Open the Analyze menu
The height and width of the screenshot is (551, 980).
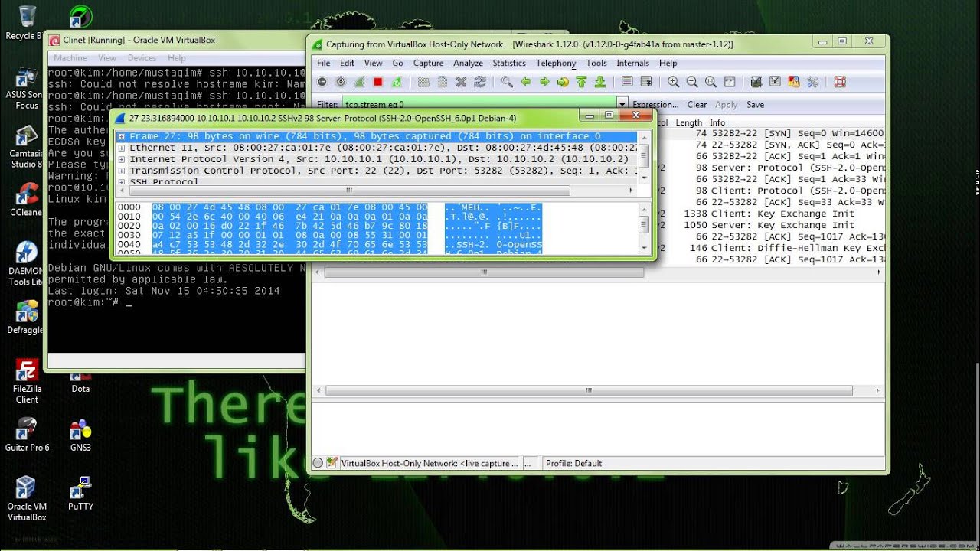pos(468,64)
